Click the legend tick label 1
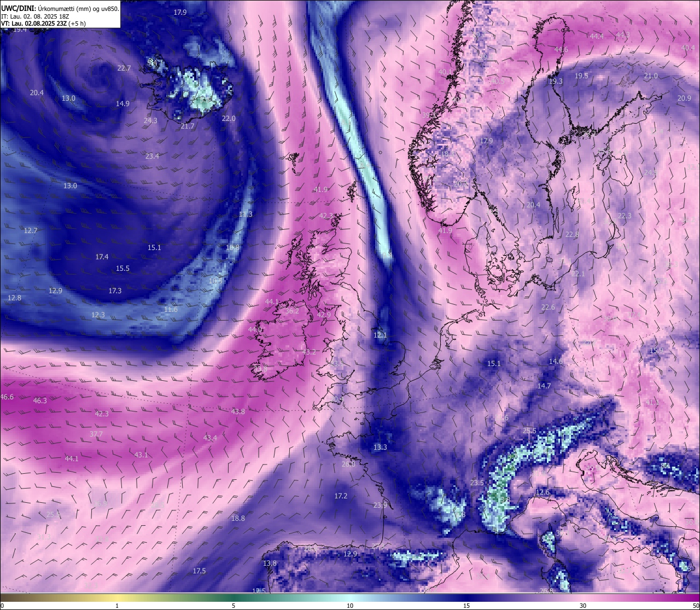This screenshot has height=610, width=700. coord(117,606)
